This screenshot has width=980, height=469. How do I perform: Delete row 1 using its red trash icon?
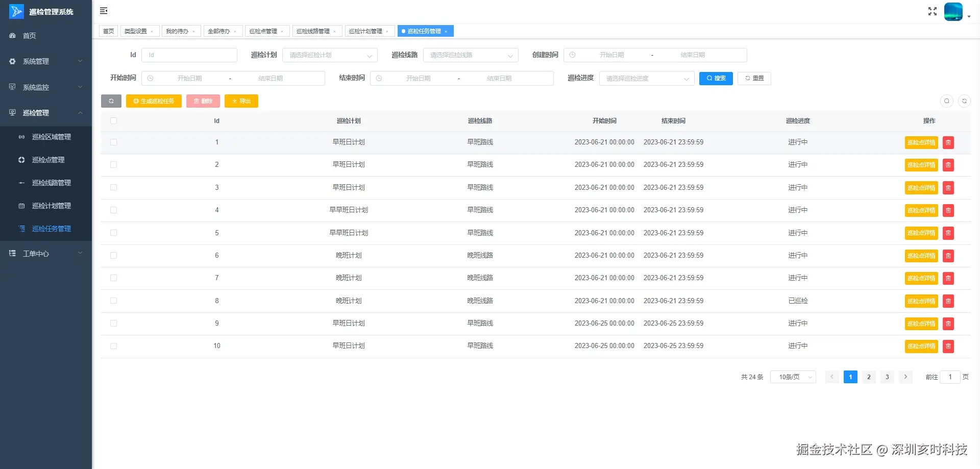[948, 143]
